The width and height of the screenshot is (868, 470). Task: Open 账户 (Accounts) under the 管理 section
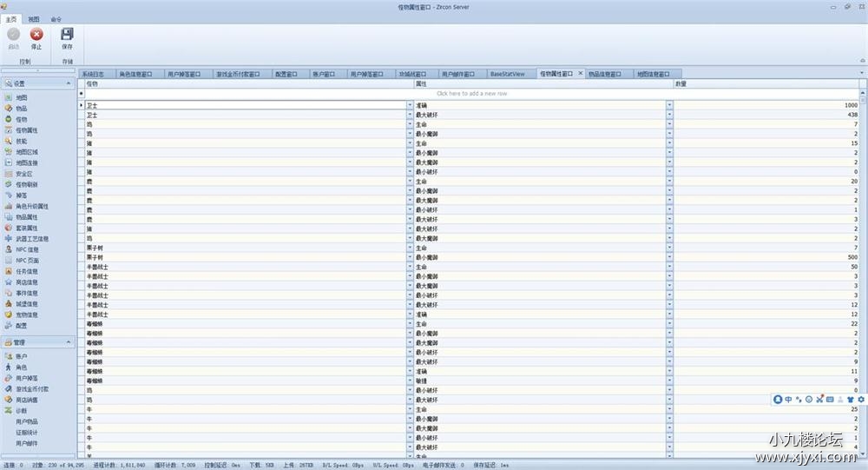[21, 357]
